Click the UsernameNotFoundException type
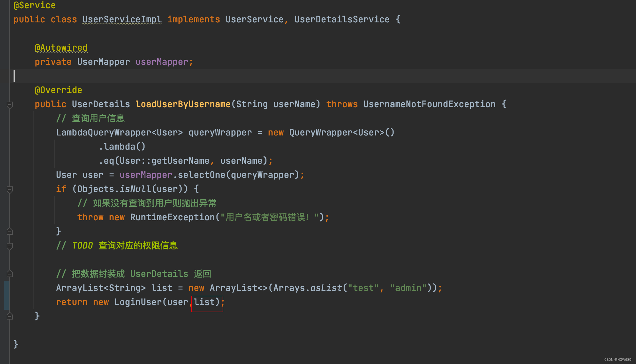 tap(430, 104)
